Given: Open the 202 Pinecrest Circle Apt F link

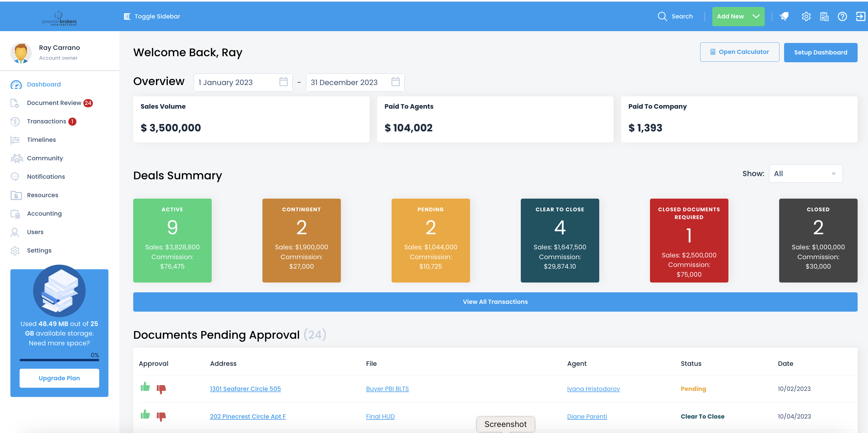Looking at the screenshot, I should [x=248, y=417].
